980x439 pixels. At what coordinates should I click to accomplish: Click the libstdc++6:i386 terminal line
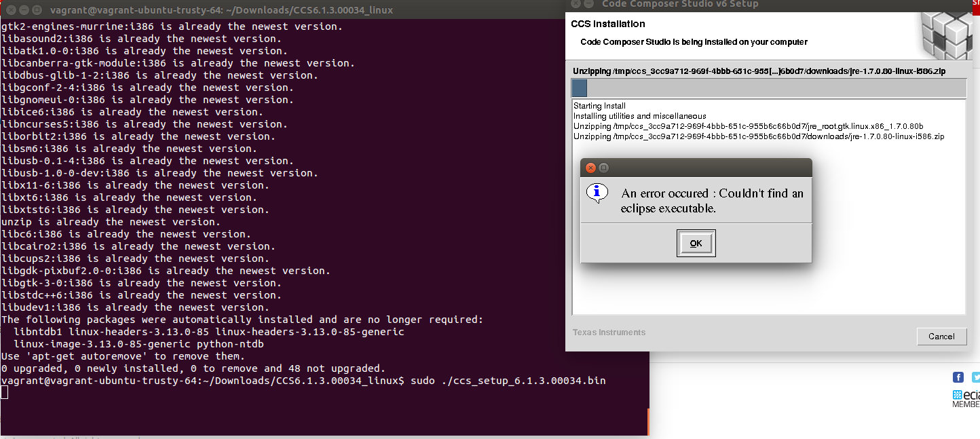[x=141, y=295]
